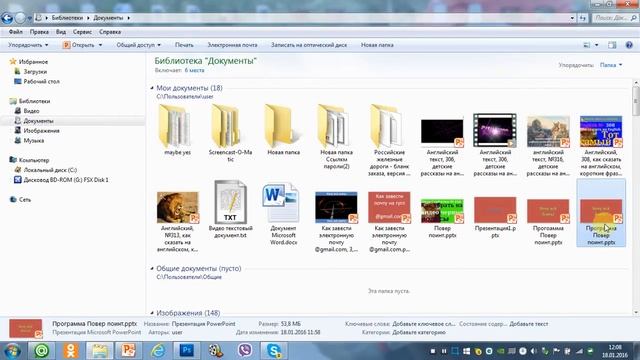Click the Открыть toolbar button
This screenshot has width=640, height=360.
(79, 45)
